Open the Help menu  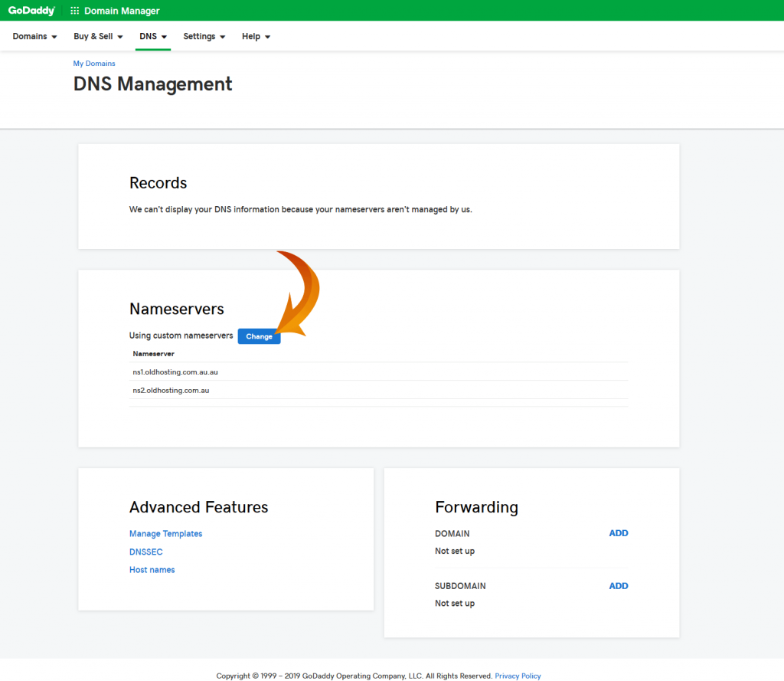coord(256,36)
